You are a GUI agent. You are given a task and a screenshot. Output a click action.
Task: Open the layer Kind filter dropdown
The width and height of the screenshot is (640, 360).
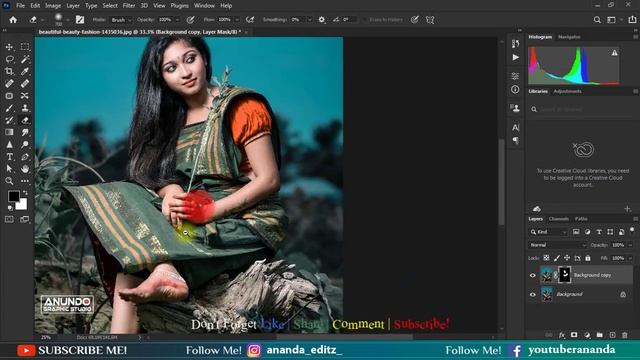(x=549, y=232)
